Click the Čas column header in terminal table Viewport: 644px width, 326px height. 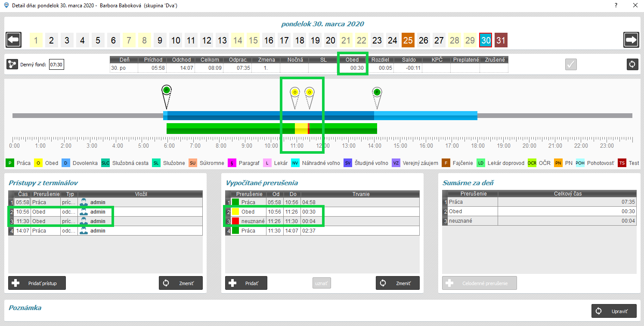click(x=22, y=194)
